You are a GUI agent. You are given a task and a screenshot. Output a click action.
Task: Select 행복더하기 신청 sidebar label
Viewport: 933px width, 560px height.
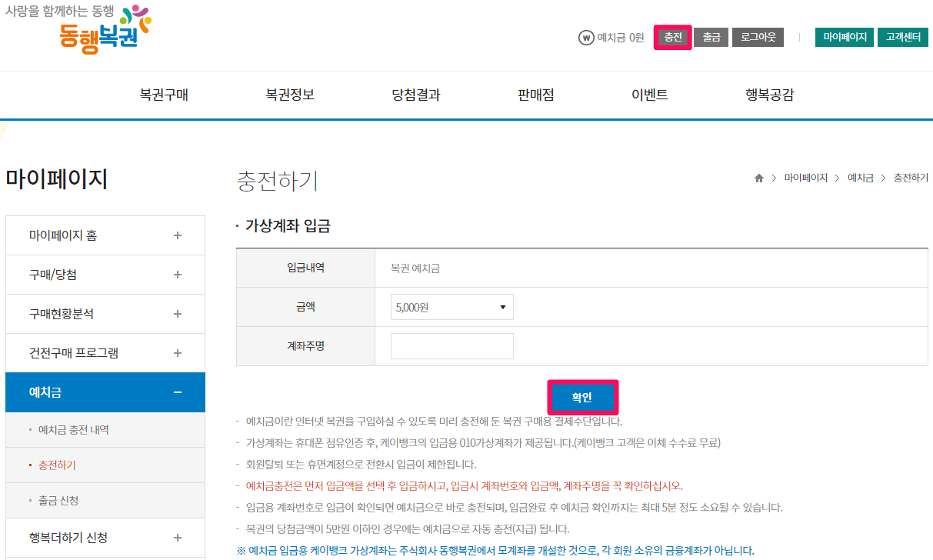[x=68, y=538]
